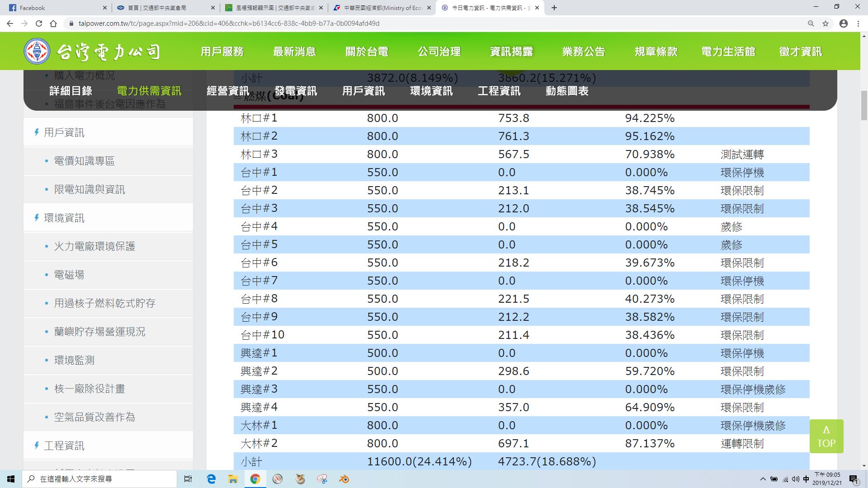Close the Facebook tab

tap(104, 8)
